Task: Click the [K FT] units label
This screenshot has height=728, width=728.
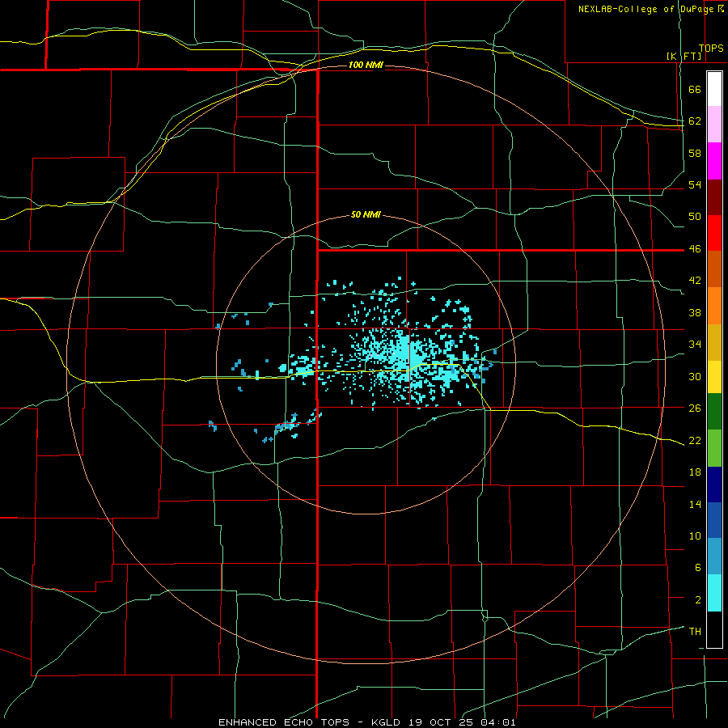Action: point(684,57)
